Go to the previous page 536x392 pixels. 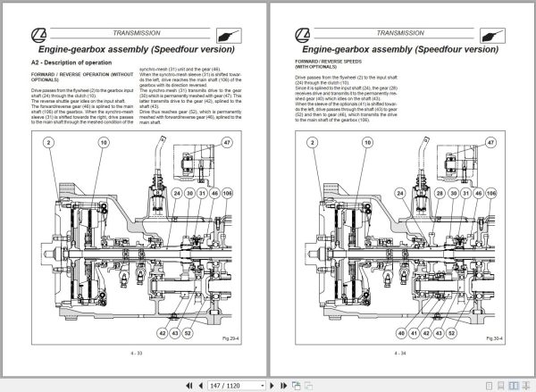click(x=201, y=386)
